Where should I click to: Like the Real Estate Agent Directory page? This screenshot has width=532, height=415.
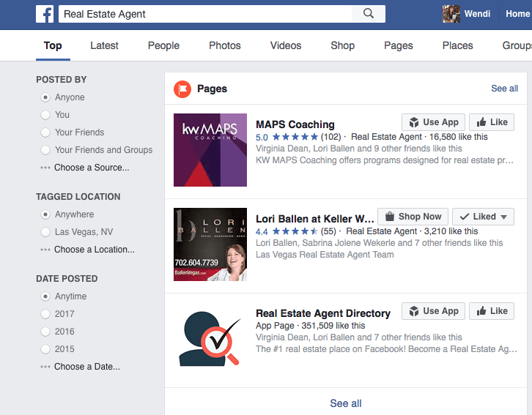[492, 311]
